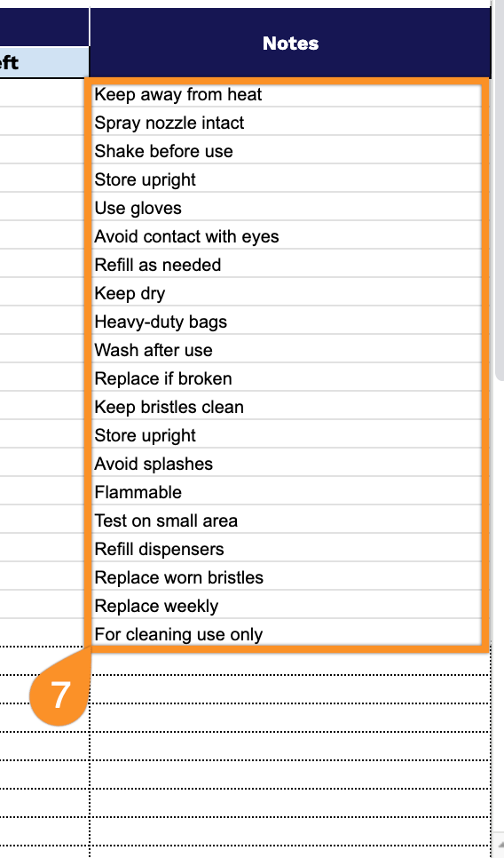Click the 'Refill dispensers' cell
This screenshot has height=858, width=504.
(x=286, y=550)
